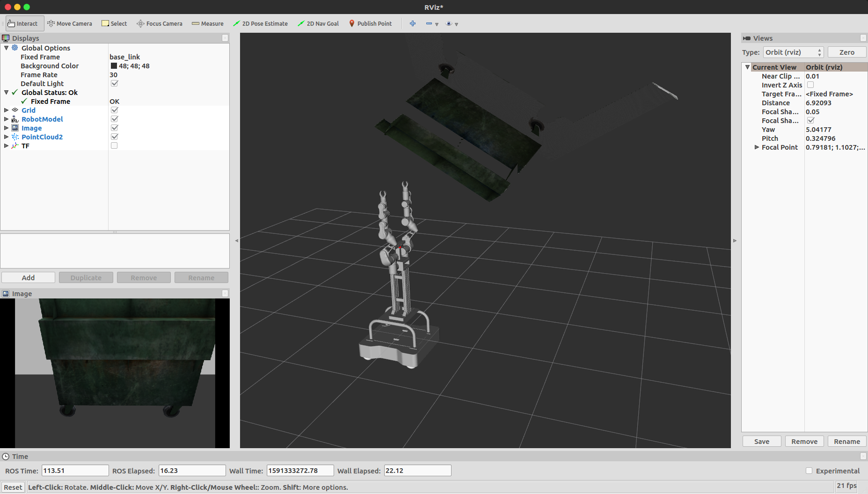The height and width of the screenshot is (494, 868).
Task: Close the Time panel
Action: [x=863, y=456]
